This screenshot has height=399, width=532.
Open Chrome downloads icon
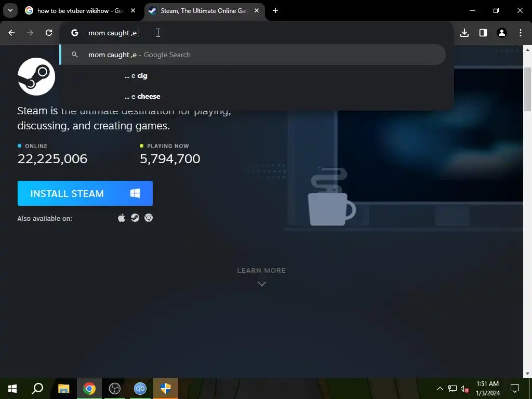point(464,33)
